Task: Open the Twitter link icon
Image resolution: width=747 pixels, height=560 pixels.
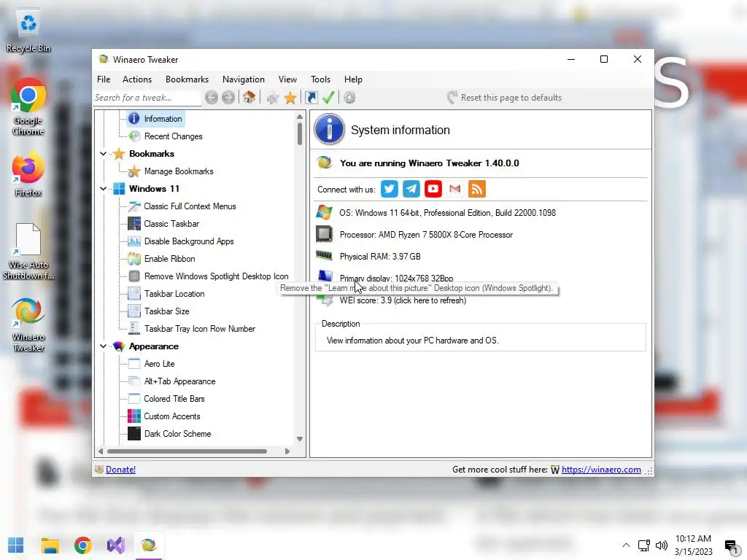Action: click(390, 189)
